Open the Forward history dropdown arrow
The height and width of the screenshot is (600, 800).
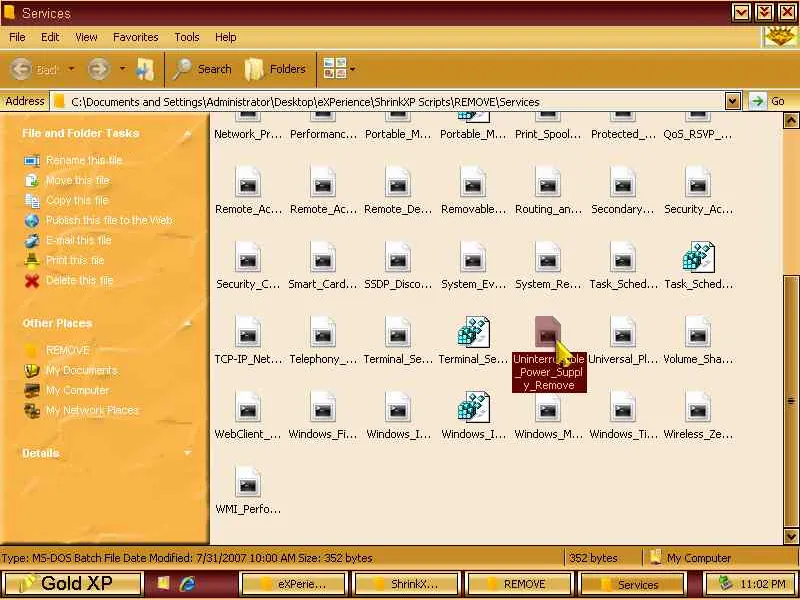click(122, 68)
